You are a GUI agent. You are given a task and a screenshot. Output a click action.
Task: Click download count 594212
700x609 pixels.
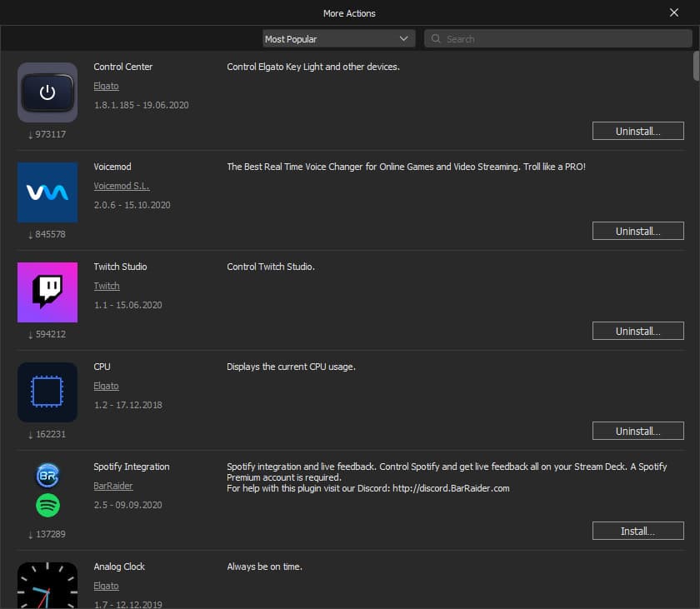point(47,334)
